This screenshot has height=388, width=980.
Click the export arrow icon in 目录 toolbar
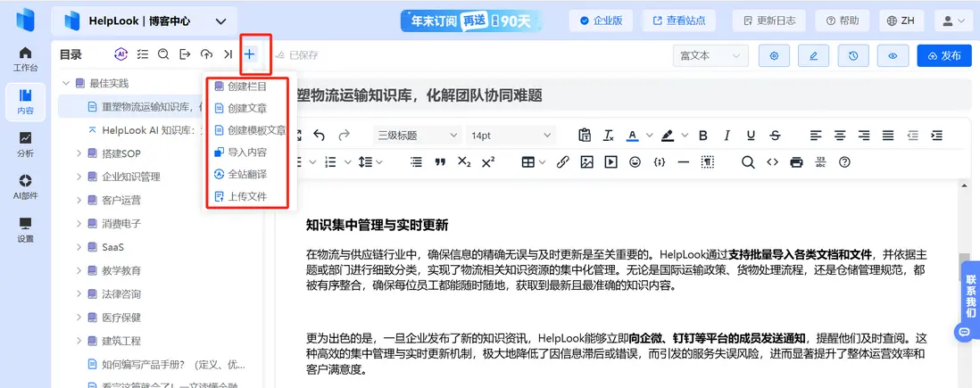185,54
